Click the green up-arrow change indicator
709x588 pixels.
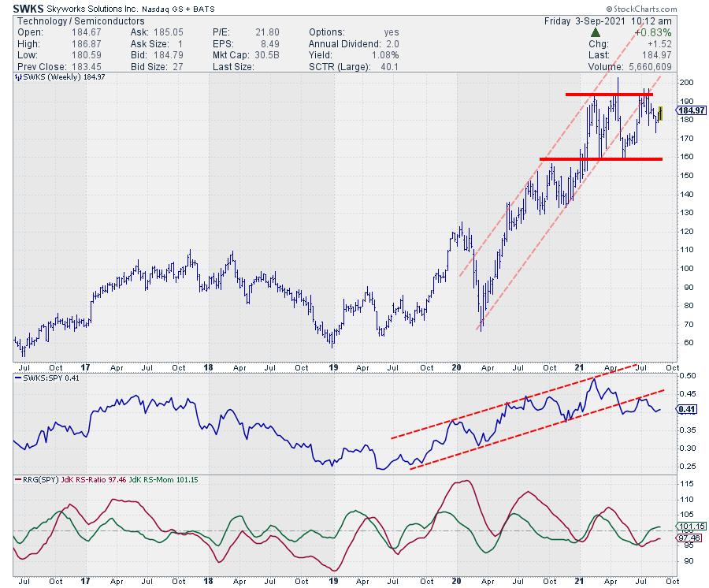coord(595,32)
